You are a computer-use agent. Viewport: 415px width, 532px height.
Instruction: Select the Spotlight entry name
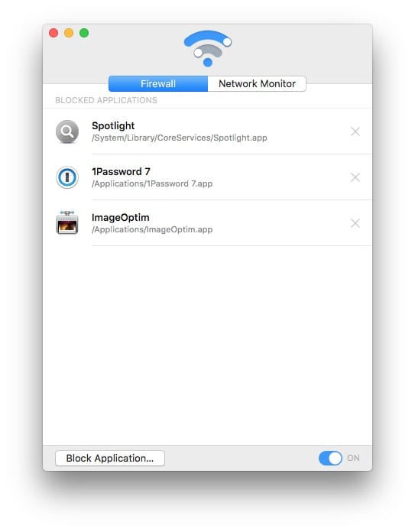click(113, 126)
